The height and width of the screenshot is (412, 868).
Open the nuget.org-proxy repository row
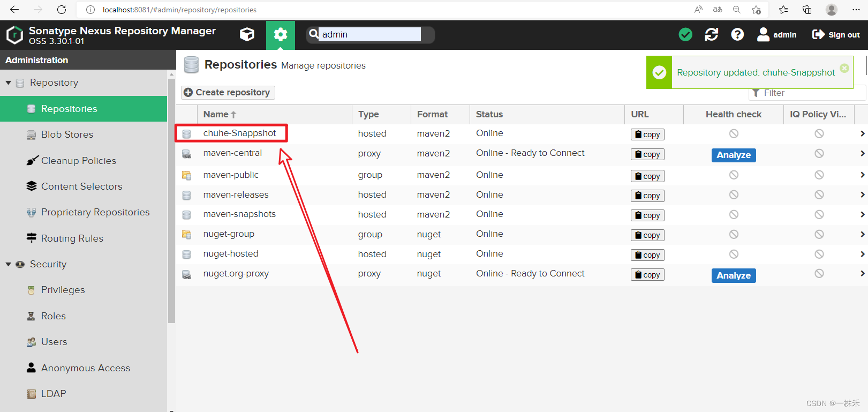(522, 274)
